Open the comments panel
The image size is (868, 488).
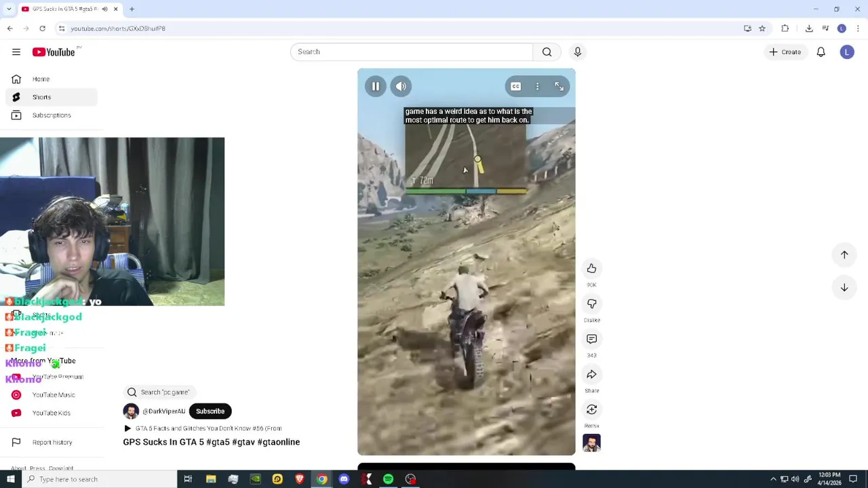click(591, 339)
